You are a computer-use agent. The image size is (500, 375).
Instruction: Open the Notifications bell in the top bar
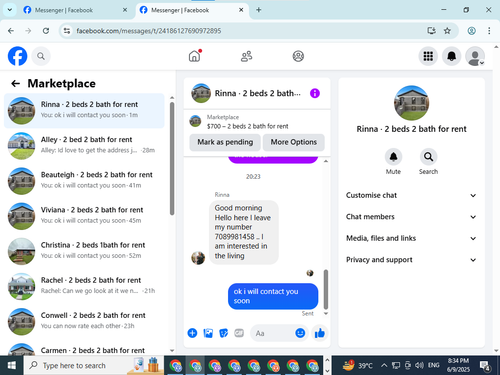tap(451, 56)
